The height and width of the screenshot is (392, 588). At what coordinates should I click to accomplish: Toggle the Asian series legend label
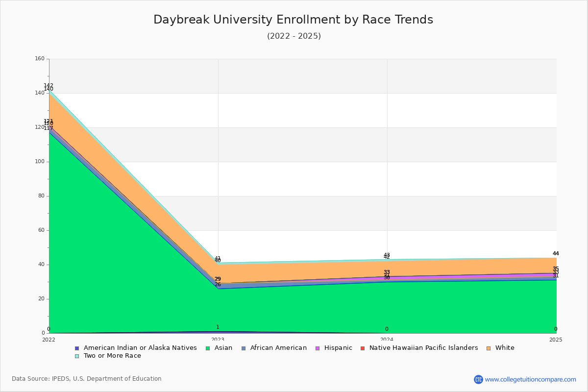click(x=223, y=348)
